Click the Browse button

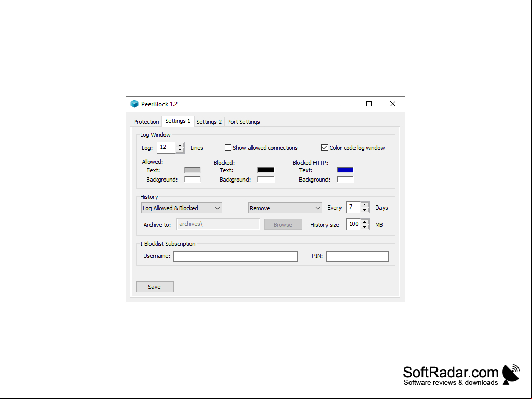pos(283,225)
